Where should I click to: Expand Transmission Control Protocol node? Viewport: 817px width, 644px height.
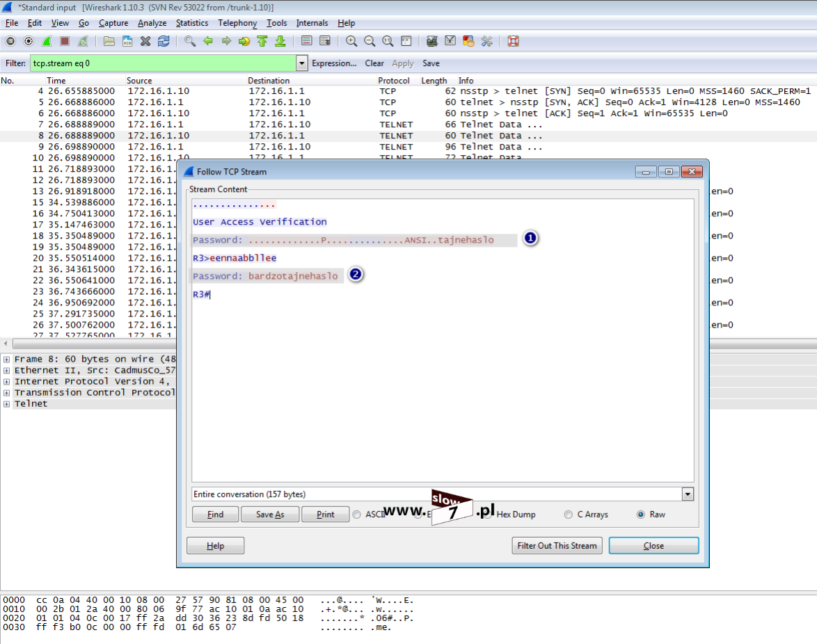(x=6, y=392)
